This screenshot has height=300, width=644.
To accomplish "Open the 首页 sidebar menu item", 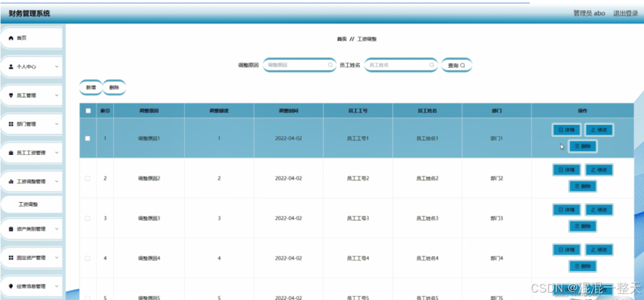I will coord(31,38).
